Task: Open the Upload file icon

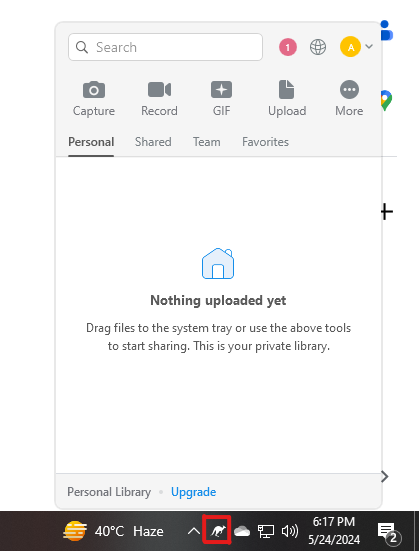Action: [286, 90]
